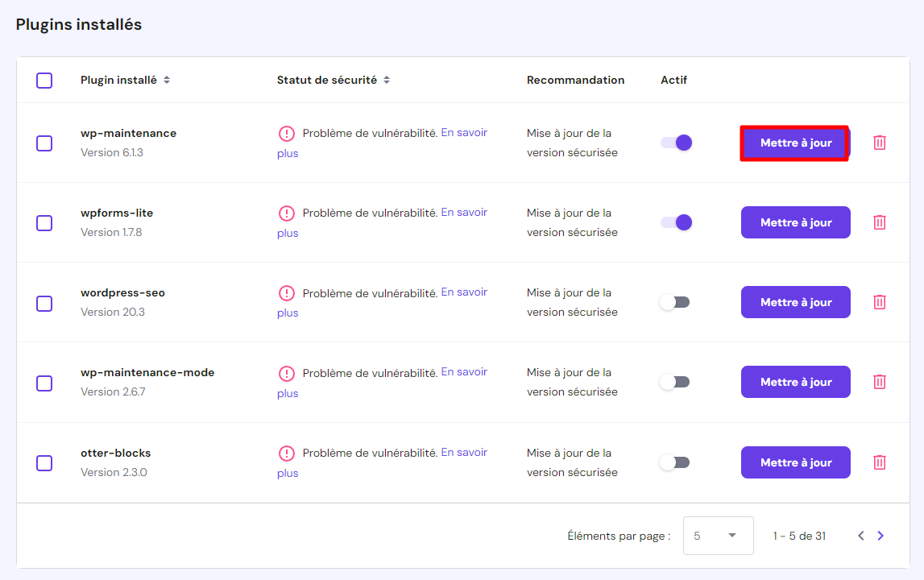Image resolution: width=924 pixels, height=580 pixels.
Task: Click the vulnerability warning icon for wp-maintenance
Action: (288, 133)
